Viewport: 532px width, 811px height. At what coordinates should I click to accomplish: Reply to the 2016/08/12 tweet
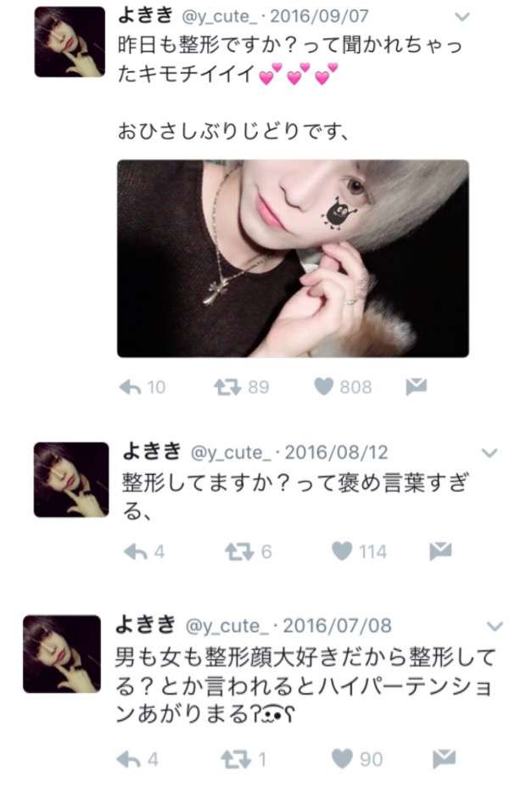coord(136,551)
